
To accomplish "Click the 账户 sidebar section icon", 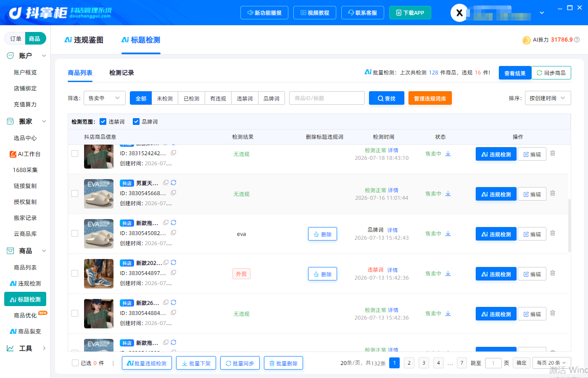I will pyautogui.click(x=11, y=56).
